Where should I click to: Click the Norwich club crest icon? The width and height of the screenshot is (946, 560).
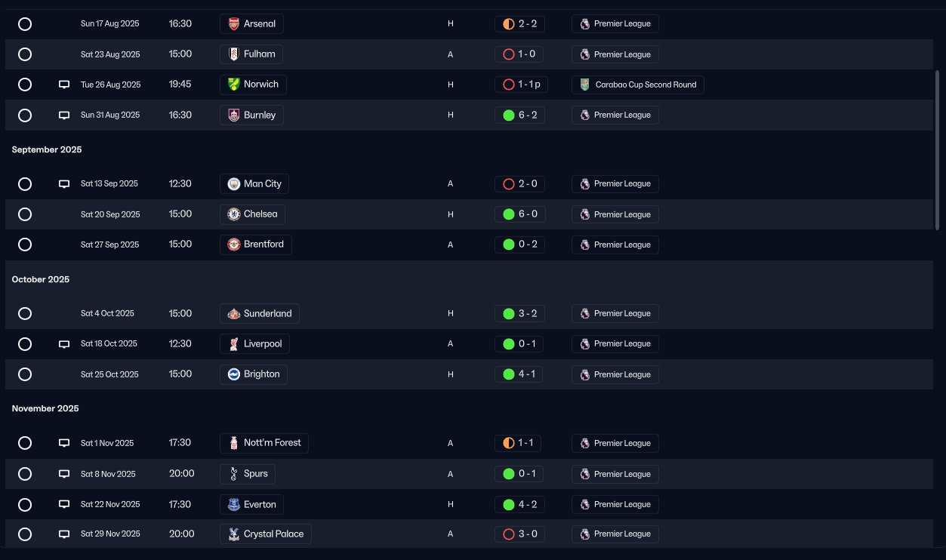234,85
